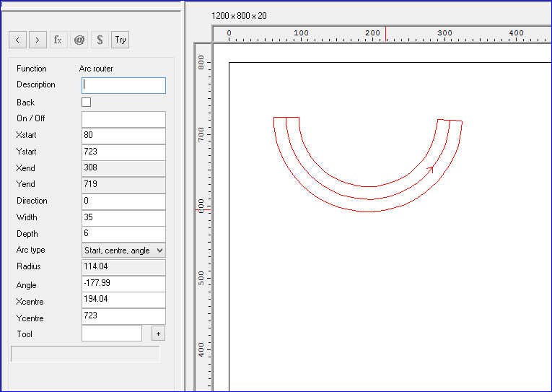Screen dimensions: 552x392
Task: Click the $ variable button
Action: pyautogui.click(x=100, y=40)
